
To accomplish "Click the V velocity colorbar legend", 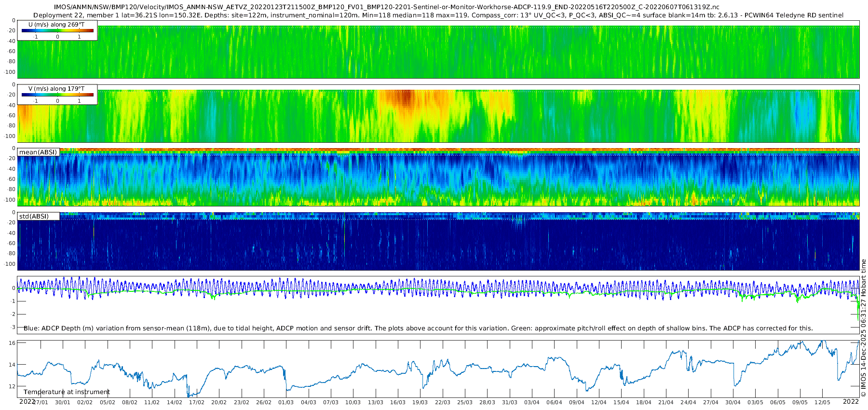I will [57, 95].
